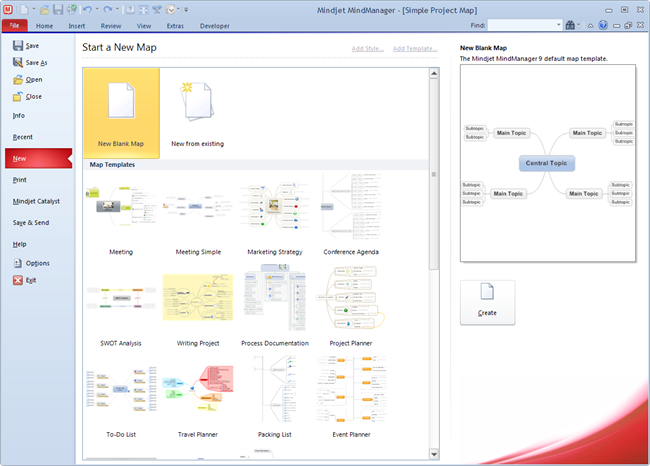Select the New from existing tile
This screenshot has height=466, width=650.
[x=198, y=113]
